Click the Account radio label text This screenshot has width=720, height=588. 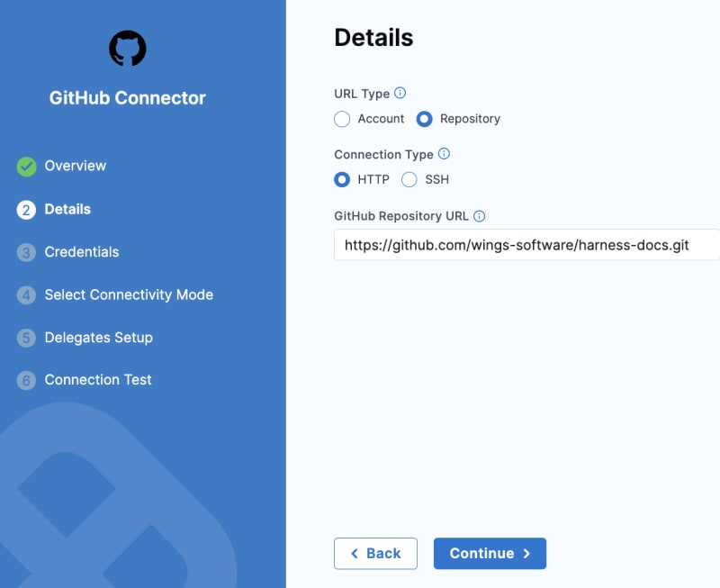381,119
